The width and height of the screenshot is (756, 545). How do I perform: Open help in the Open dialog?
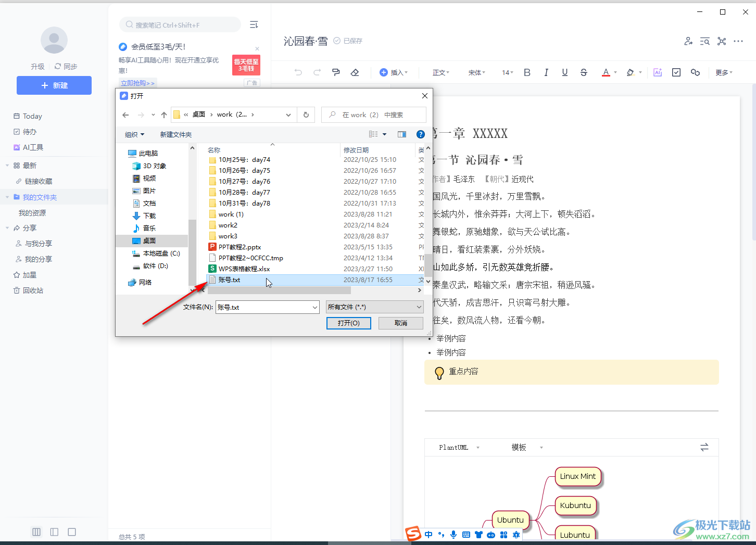(421, 134)
